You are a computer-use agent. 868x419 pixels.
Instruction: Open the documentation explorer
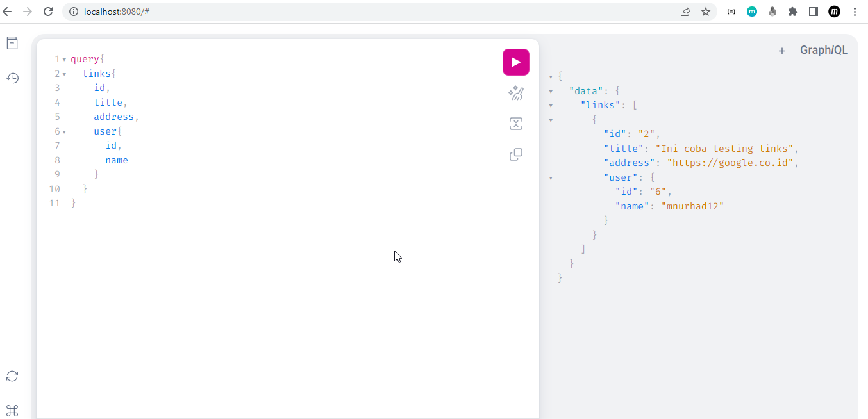(x=12, y=42)
